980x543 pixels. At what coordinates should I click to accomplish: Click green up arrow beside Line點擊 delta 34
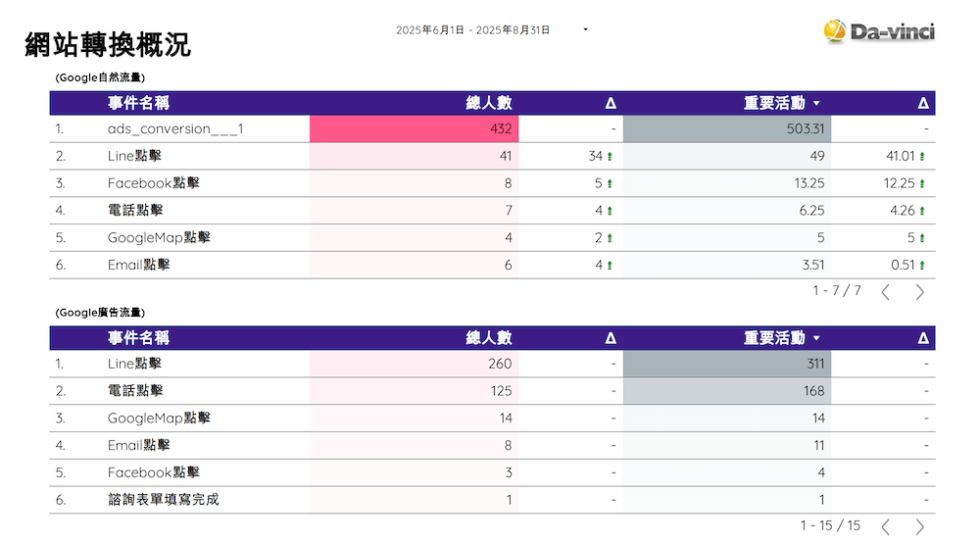[x=610, y=156]
